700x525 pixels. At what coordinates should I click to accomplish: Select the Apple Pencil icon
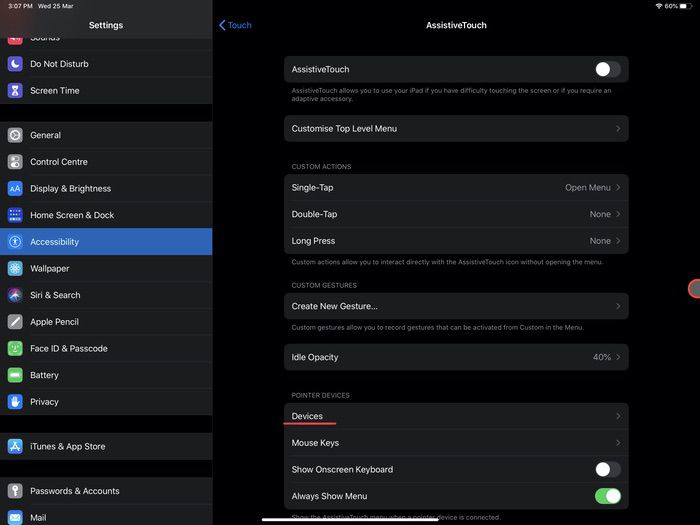coord(15,322)
